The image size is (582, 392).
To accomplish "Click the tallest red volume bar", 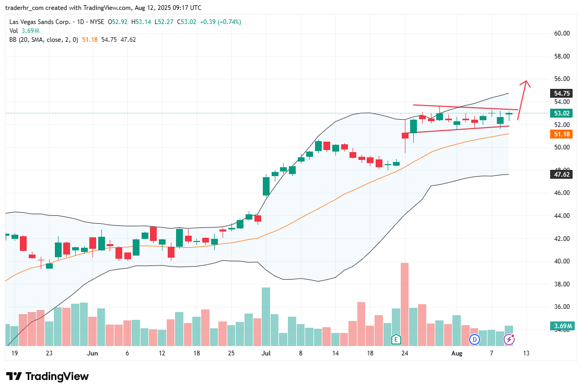I will pyautogui.click(x=404, y=304).
